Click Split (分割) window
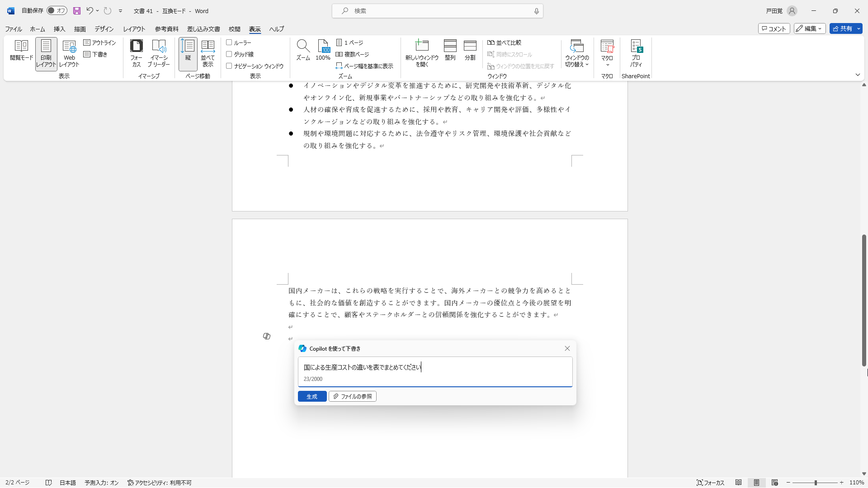The image size is (868, 488). pyautogui.click(x=470, y=50)
